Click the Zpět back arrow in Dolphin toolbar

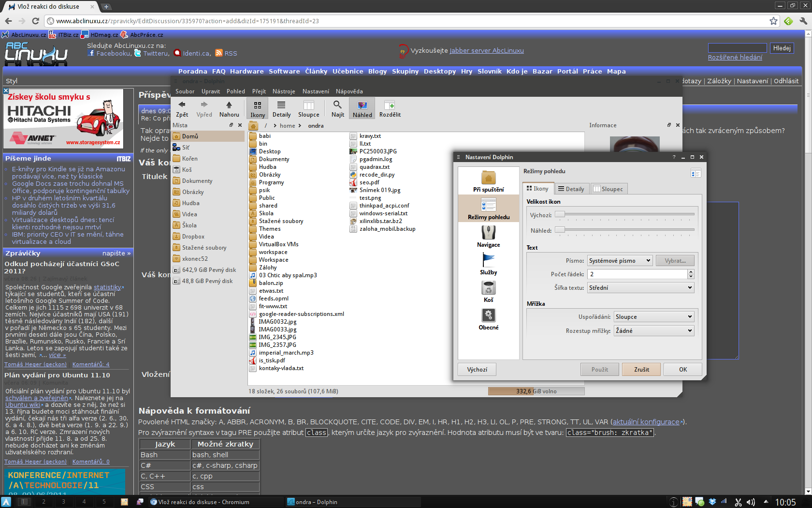click(x=182, y=109)
